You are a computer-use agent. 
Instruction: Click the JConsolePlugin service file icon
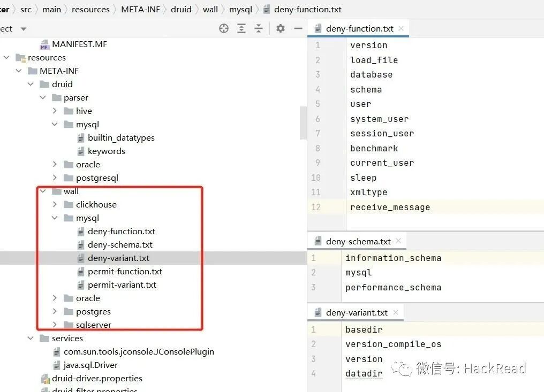click(x=57, y=352)
